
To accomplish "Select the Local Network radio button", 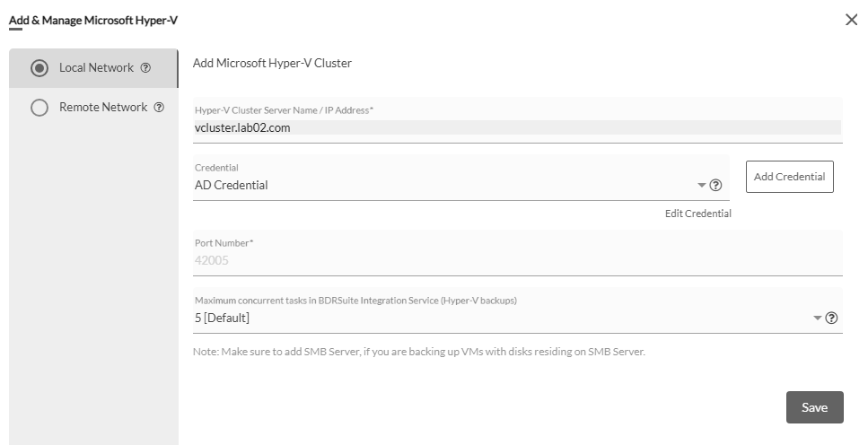I will coord(39,68).
